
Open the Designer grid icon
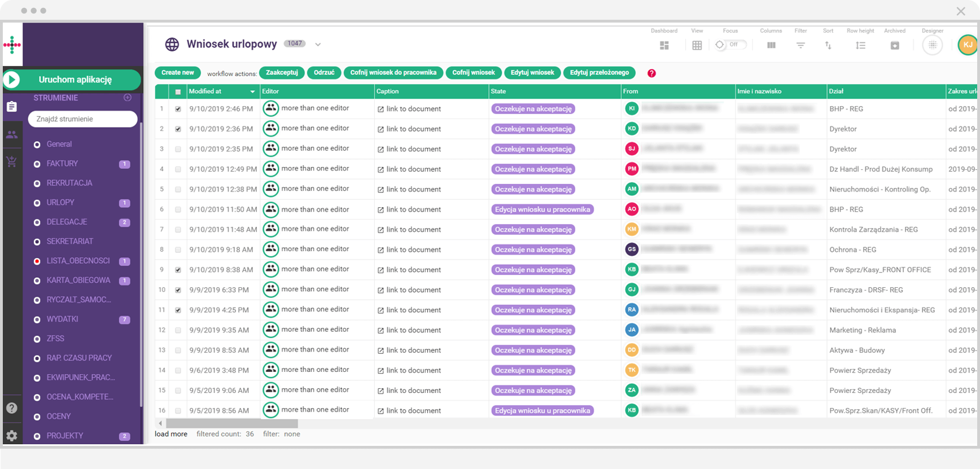932,45
